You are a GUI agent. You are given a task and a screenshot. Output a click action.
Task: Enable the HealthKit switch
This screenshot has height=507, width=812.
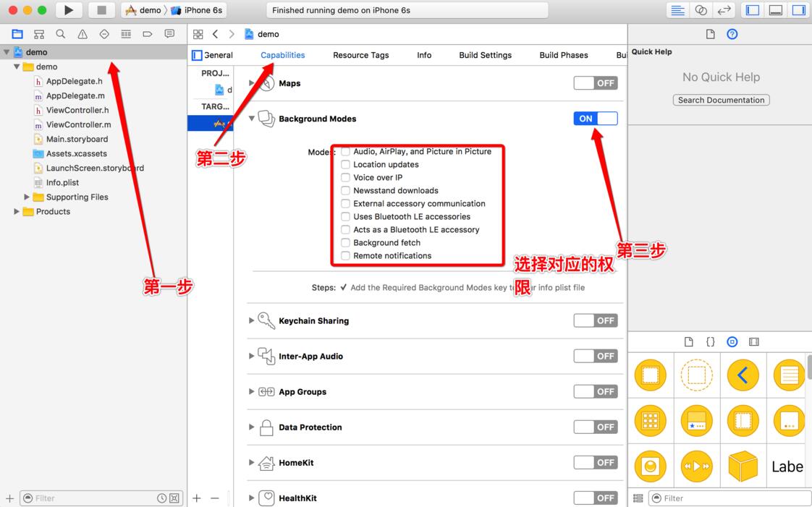596,498
